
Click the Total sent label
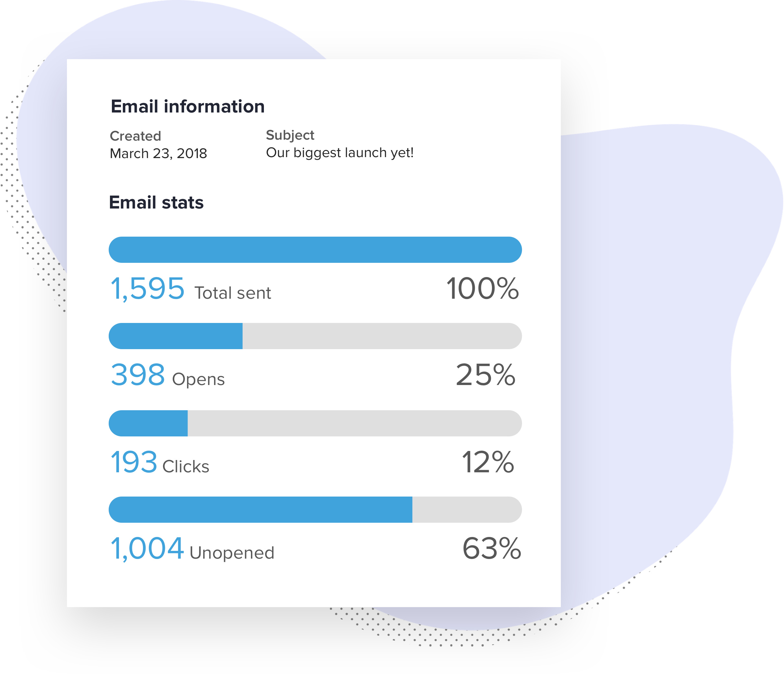click(233, 293)
